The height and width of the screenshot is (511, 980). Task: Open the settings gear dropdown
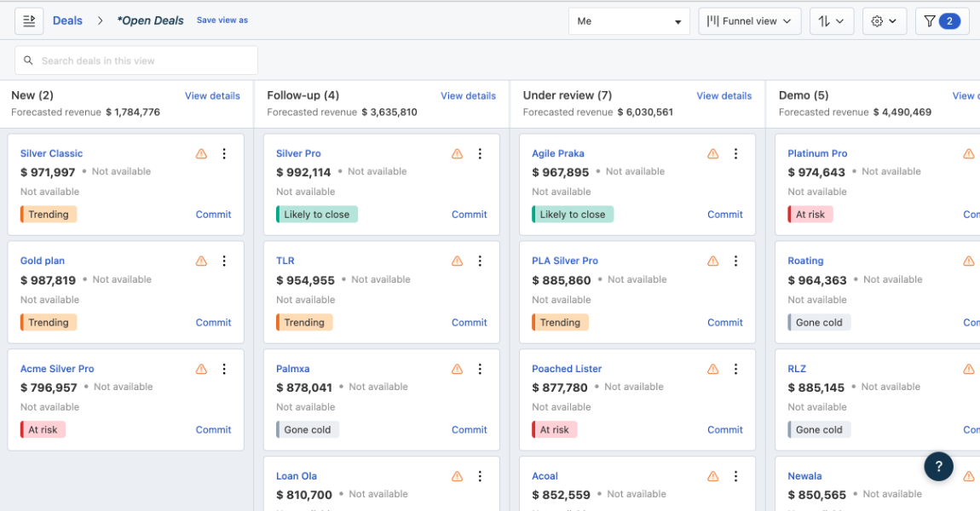(x=885, y=21)
